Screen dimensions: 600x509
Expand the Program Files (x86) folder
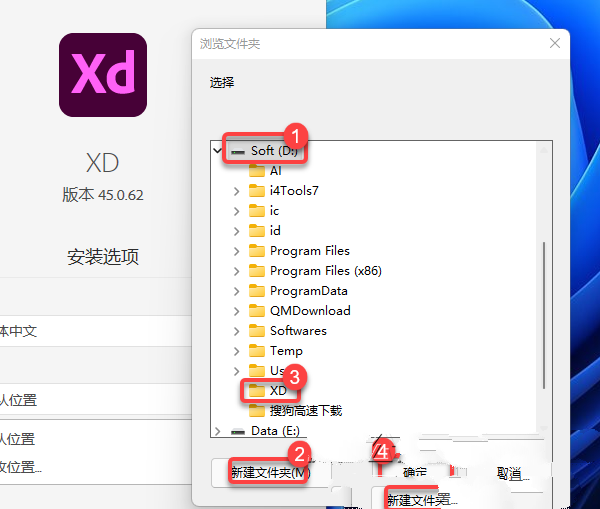[236, 271]
